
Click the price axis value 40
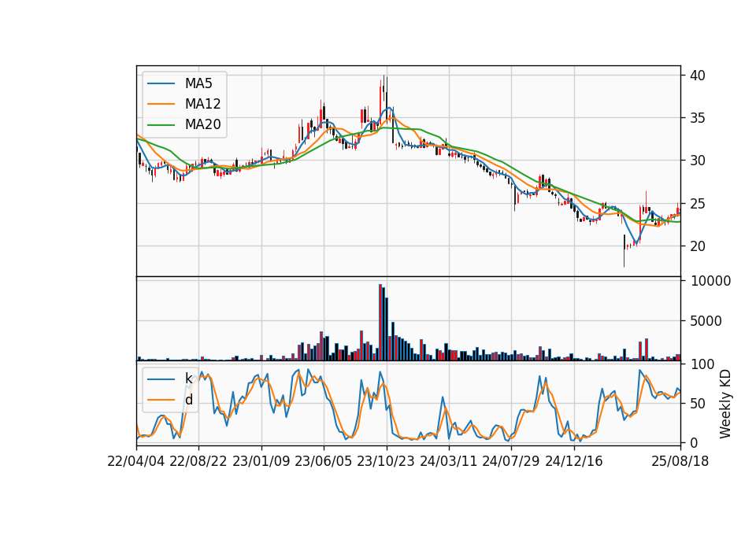(x=698, y=76)
